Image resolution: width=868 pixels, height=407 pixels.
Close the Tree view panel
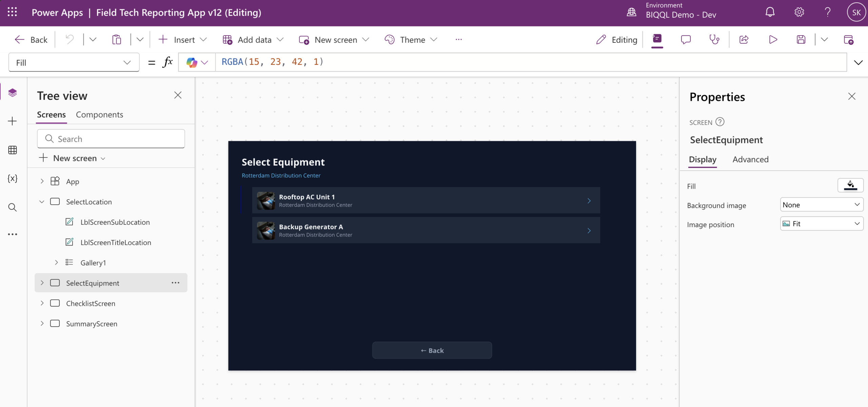point(178,95)
